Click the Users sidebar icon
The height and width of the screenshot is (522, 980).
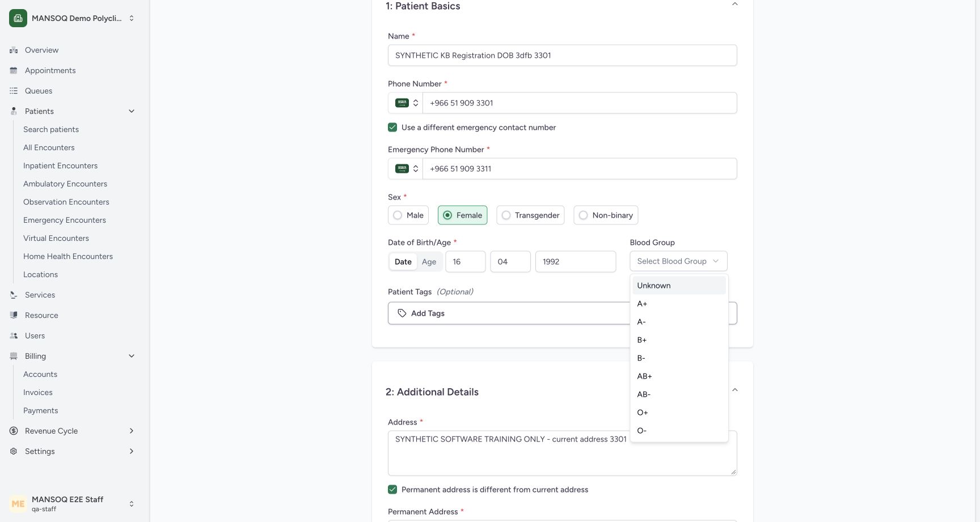tap(14, 336)
